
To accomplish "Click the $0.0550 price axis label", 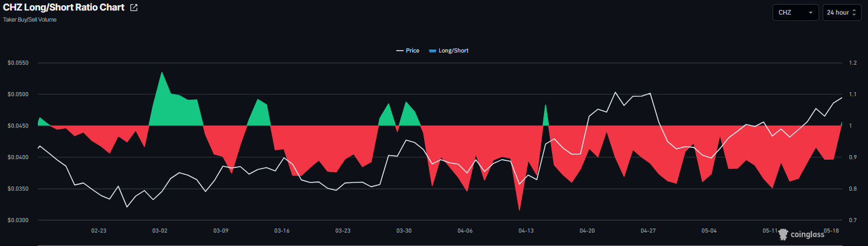I will click(17, 62).
